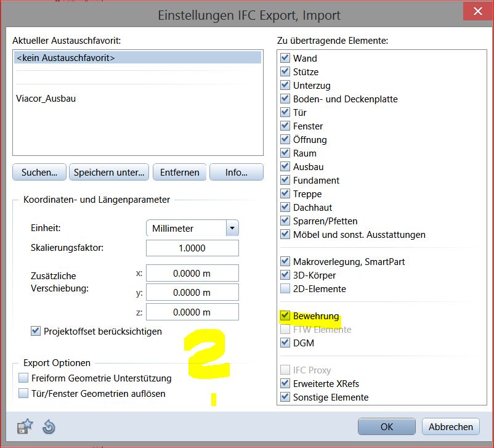The width and height of the screenshot is (494, 448).
Task: Click the Entfernen button
Action: (x=179, y=173)
